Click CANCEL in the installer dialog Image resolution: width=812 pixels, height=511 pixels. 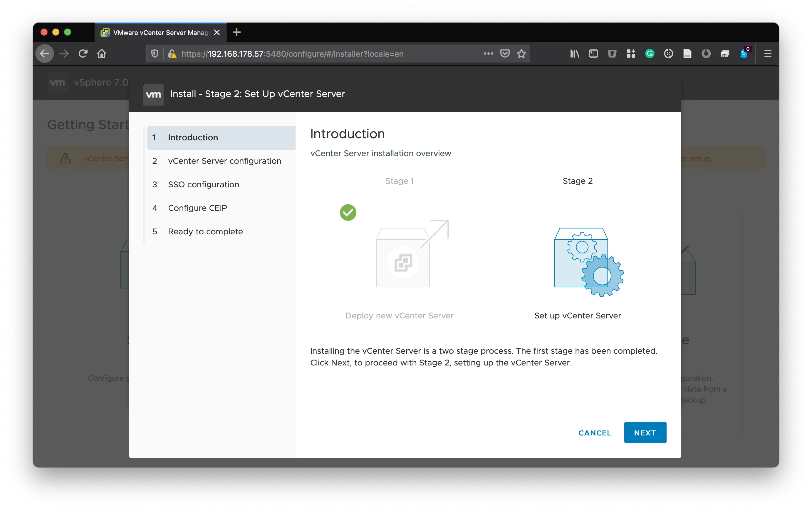[x=595, y=433]
